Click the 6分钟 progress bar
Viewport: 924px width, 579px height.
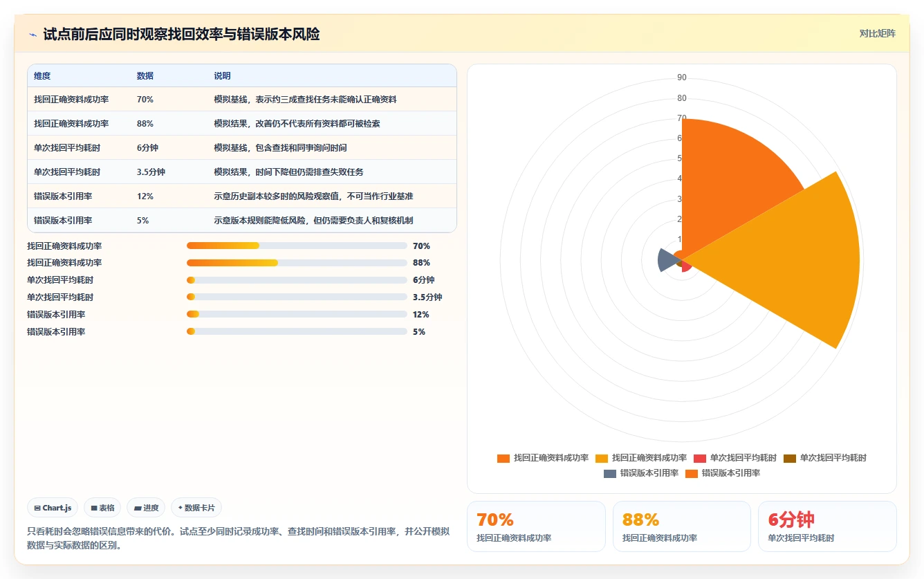click(x=297, y=280)
